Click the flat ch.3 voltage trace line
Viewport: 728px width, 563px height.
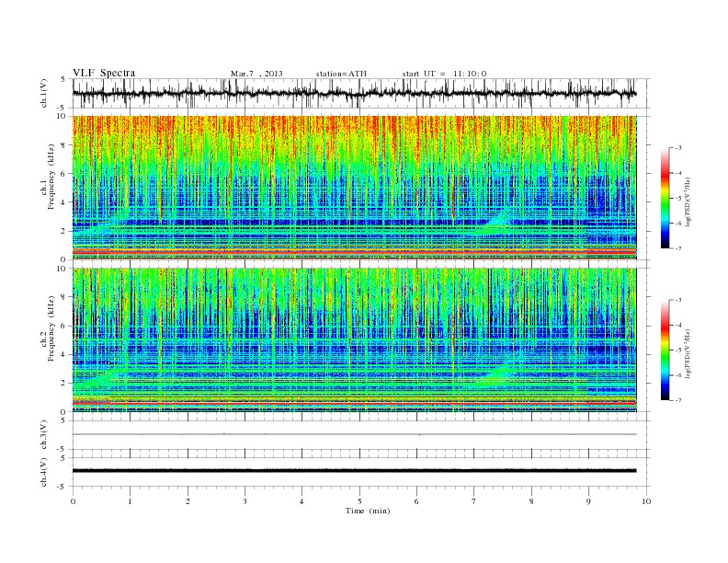(354, 434)
